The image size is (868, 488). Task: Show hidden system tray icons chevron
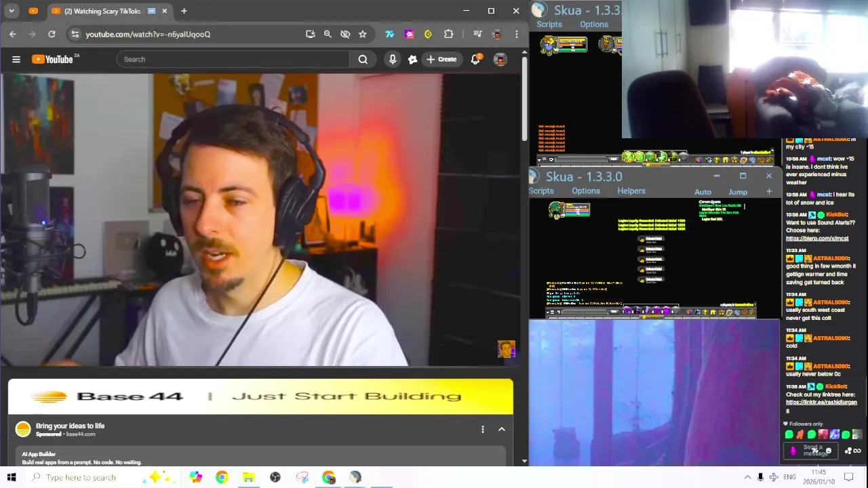[x=747, y=477]
